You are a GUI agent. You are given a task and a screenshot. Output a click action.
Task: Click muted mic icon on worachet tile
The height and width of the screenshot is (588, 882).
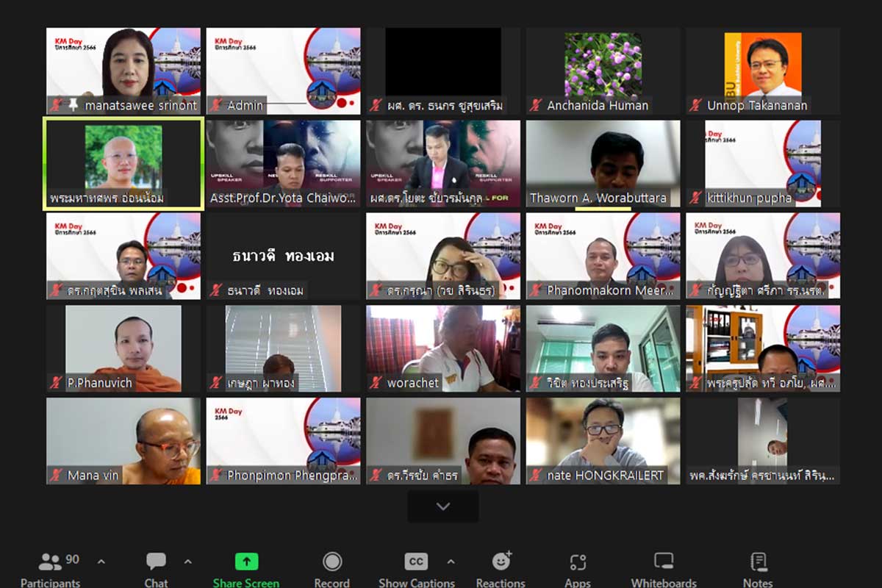[x=376, y=383]
